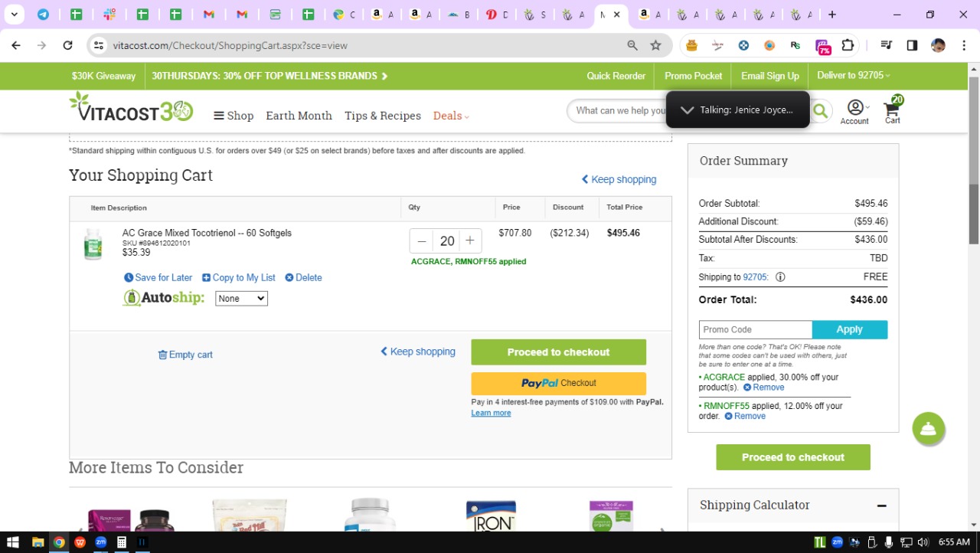Open the Cart icon with 20 items

tap(893, 110)
